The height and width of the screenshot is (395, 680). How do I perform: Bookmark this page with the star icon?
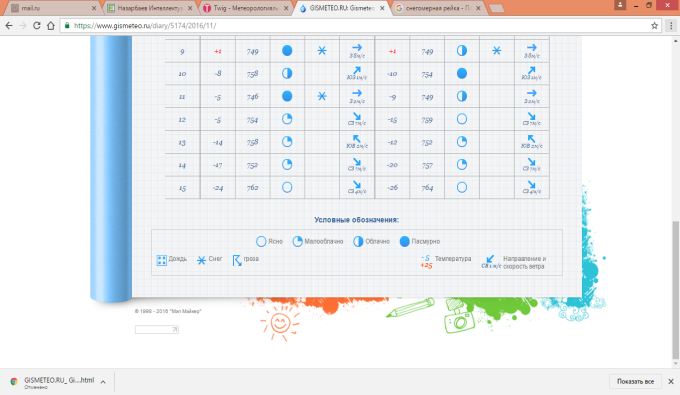point(654,26)
